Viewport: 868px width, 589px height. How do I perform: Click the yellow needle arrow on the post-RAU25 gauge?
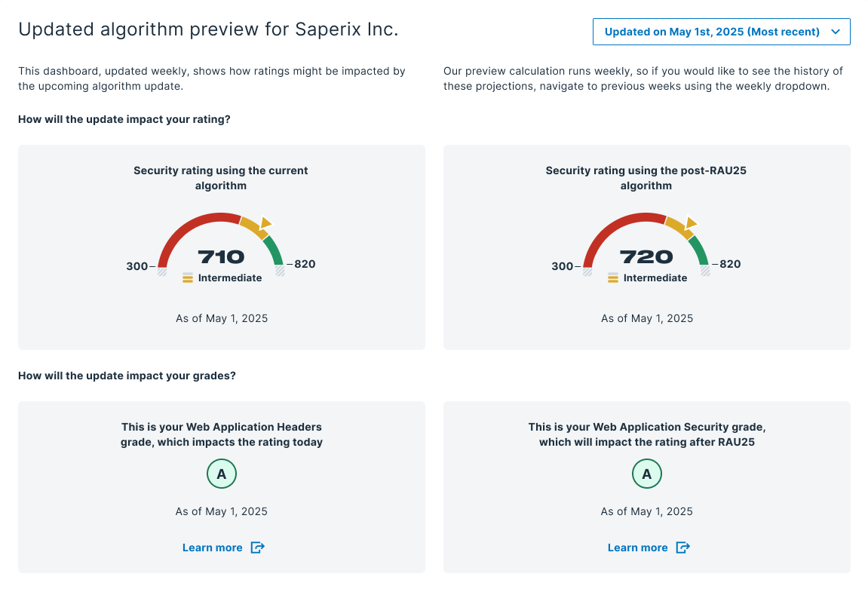692,222
